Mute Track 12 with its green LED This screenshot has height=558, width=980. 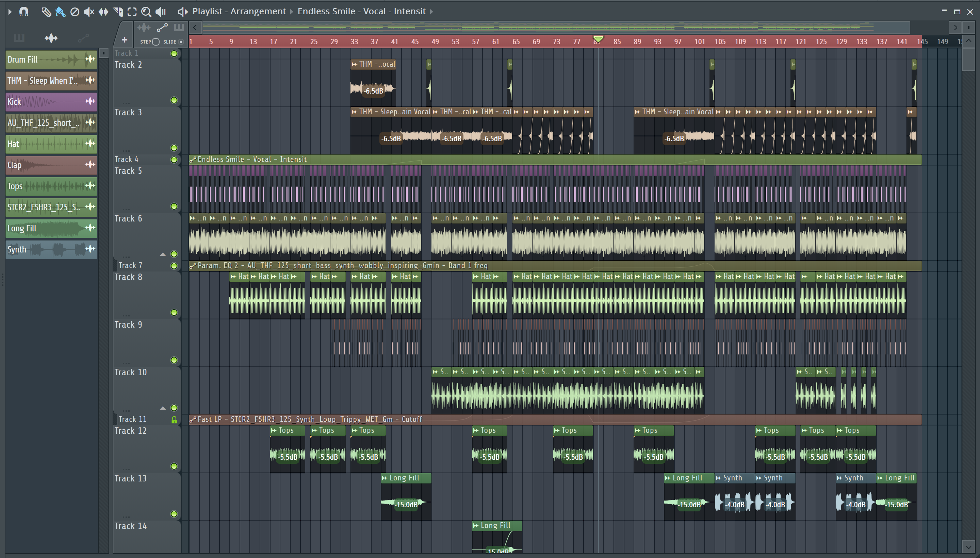(174, 466)
